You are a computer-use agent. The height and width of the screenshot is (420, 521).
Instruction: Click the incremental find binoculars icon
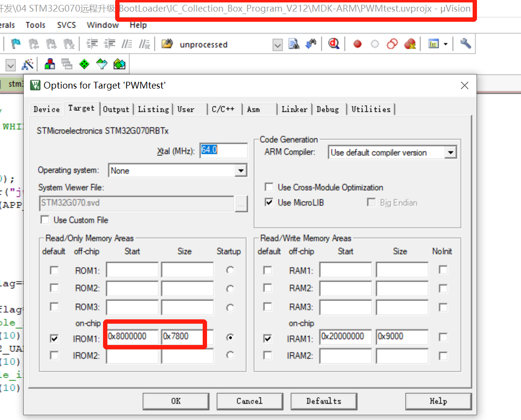[311, 44]
